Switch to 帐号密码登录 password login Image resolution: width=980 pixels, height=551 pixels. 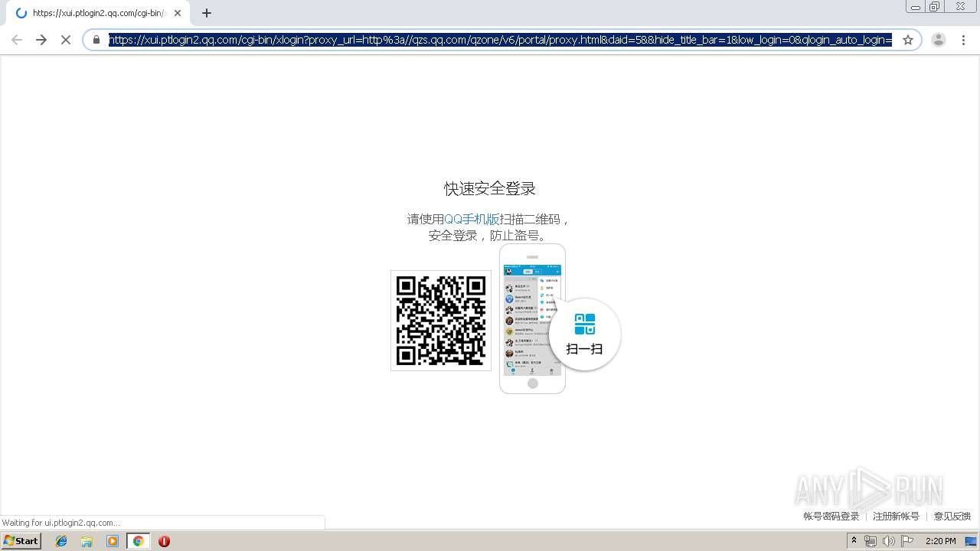[x=831, y=517]
